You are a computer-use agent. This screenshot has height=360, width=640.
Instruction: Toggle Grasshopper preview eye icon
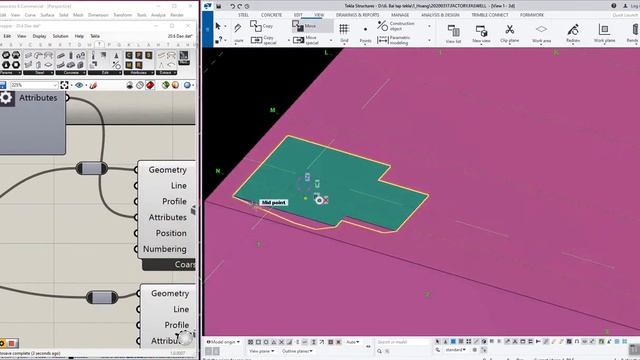coord(79,85)
